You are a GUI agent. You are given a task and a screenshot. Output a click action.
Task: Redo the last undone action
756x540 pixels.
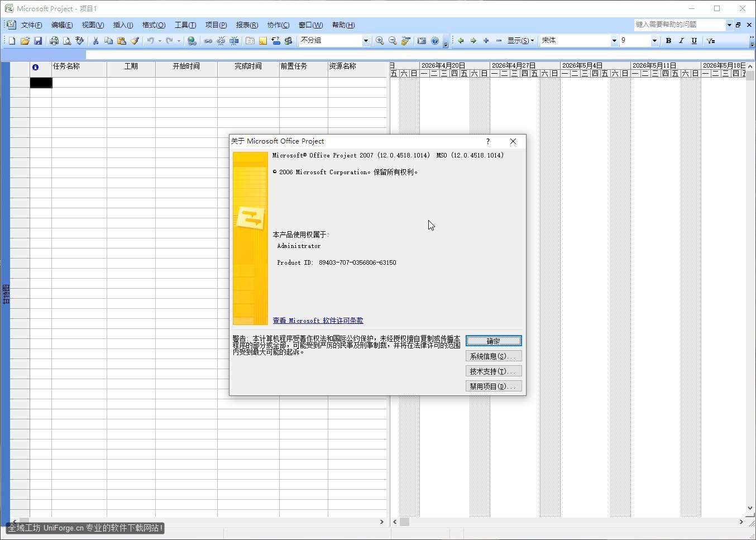point(169,41)
